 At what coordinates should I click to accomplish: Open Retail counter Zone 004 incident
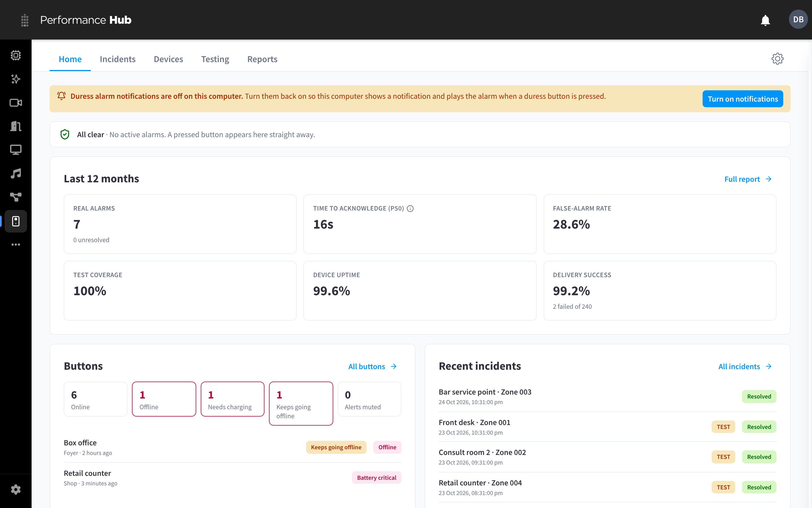[x=607, y=487]
